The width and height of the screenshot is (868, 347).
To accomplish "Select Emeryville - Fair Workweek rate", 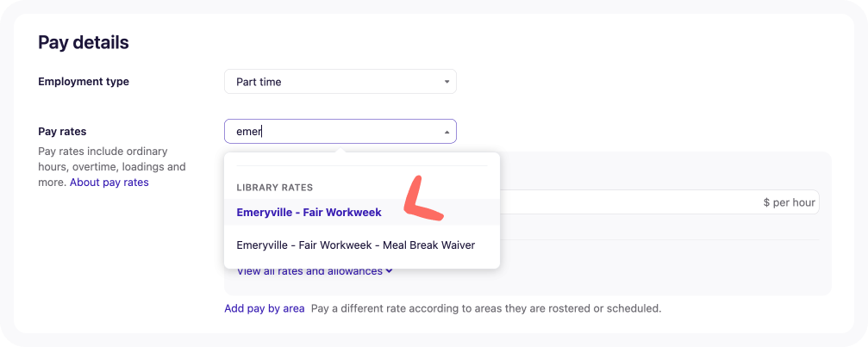I will coord(362,212).
